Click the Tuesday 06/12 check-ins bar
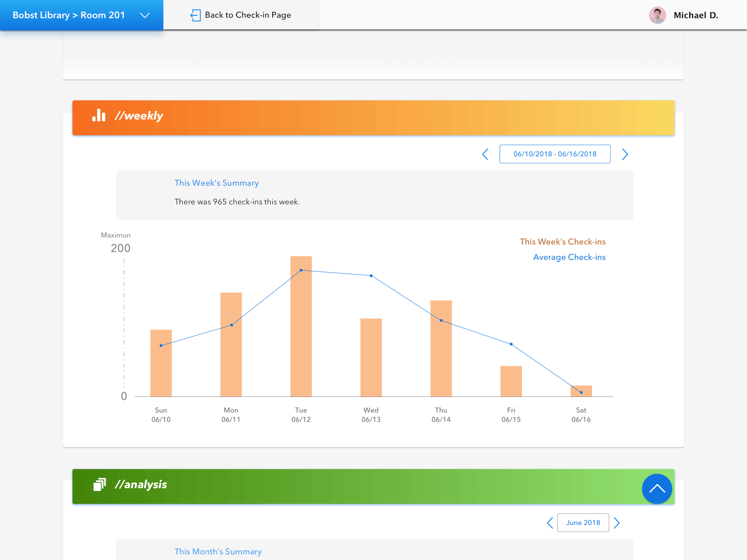747x560 pixels. [301, 337]
